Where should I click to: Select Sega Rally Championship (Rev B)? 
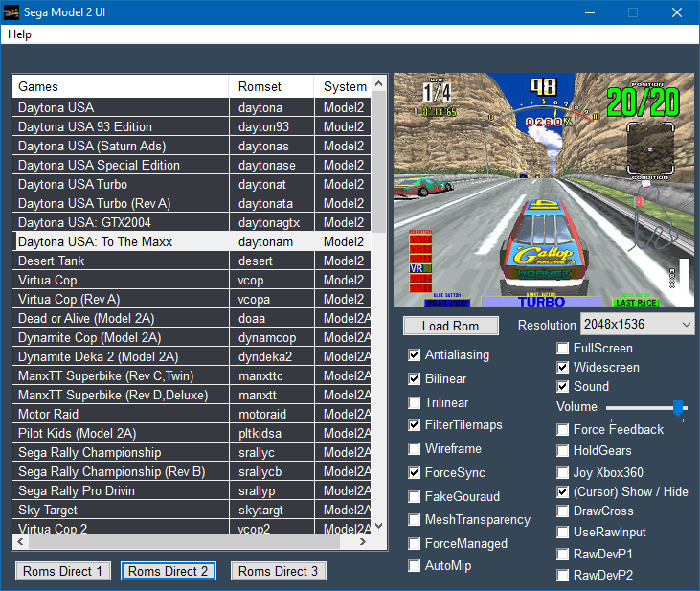click(192, 471)
